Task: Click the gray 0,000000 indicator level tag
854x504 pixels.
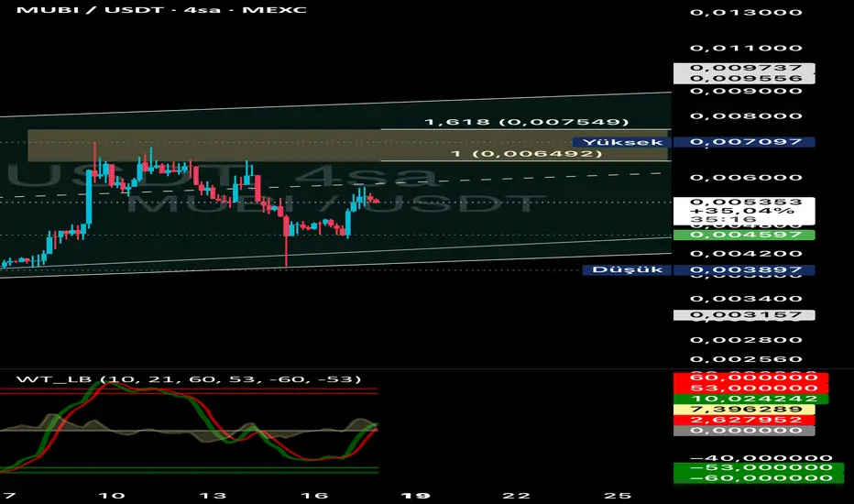Action: click(744, 431)
